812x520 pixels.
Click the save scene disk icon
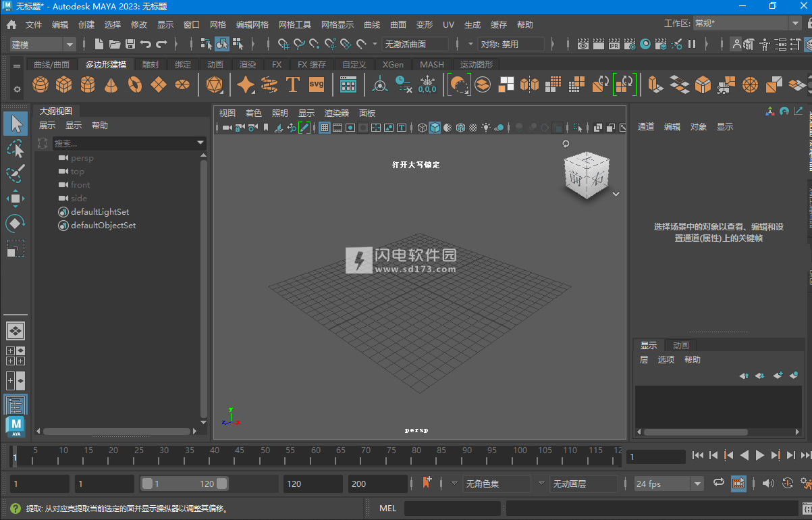tap(130, 45)
